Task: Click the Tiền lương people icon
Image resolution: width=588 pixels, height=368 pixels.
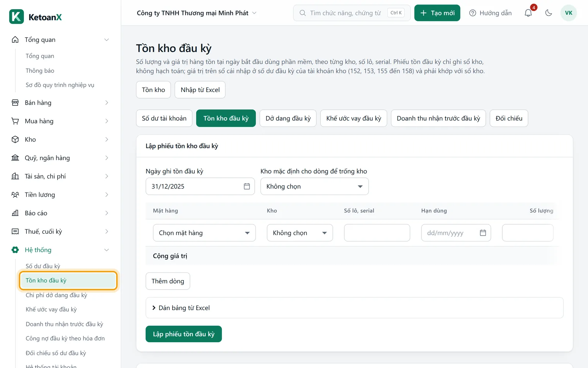Action: (15, 195)
